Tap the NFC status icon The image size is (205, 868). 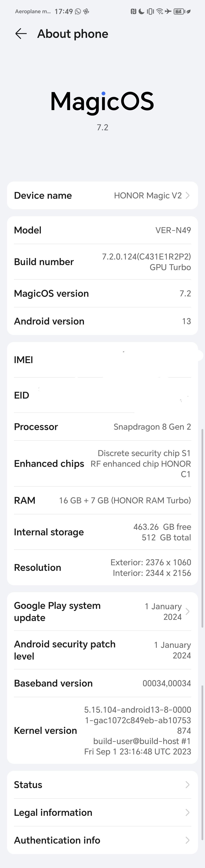pyautogui.click(x=133, y=11)
